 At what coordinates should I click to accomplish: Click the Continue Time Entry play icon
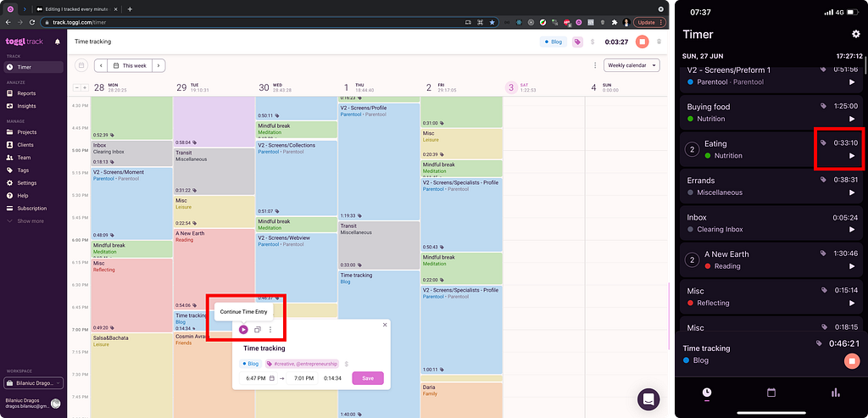point(243,330)
